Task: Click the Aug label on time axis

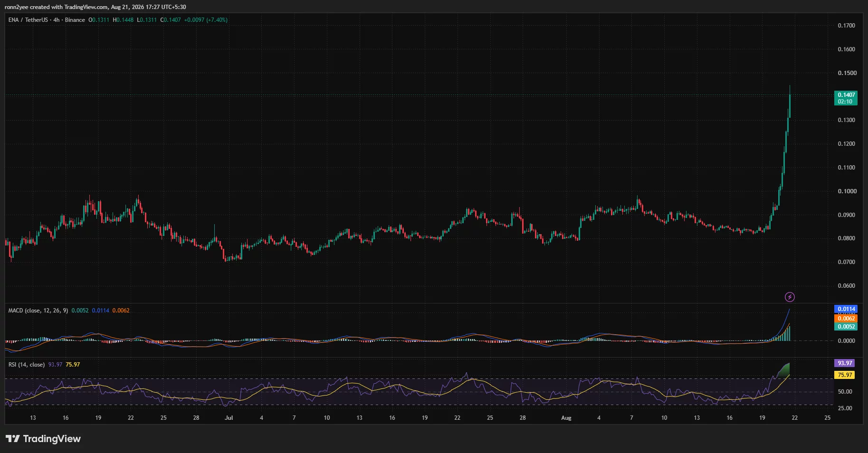Action: 566,418
